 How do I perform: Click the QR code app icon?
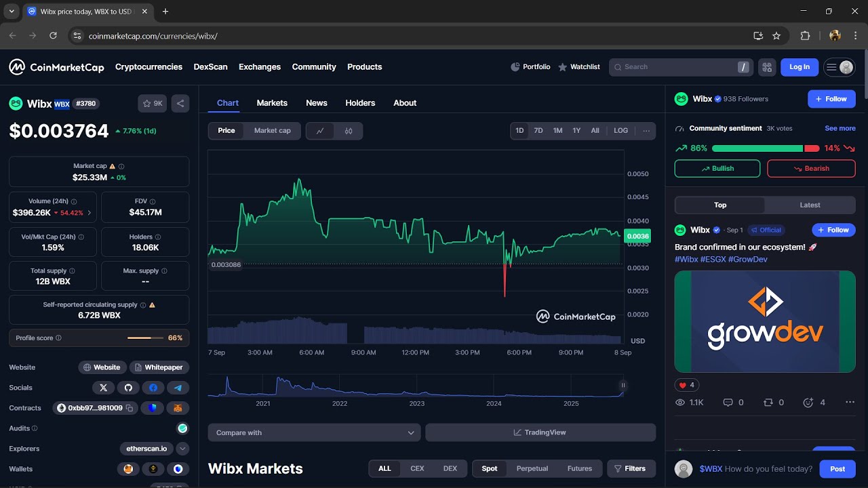[x=767, y=67]
